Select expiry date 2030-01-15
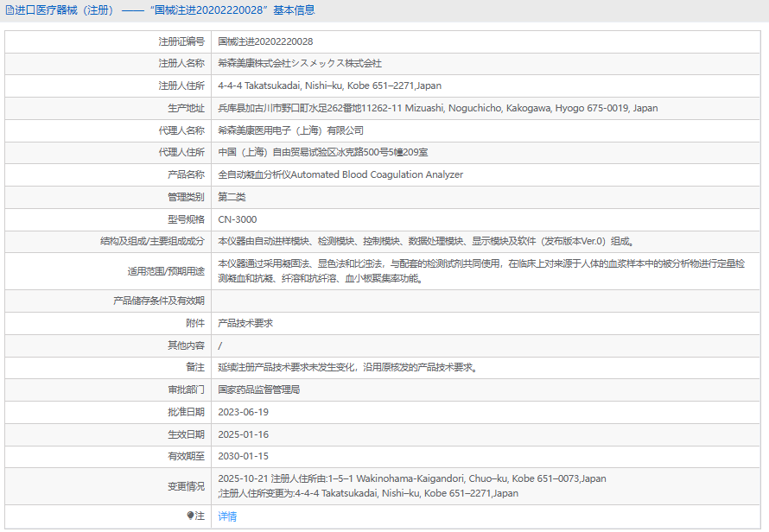The image size is (769, 532). [244, 457]
